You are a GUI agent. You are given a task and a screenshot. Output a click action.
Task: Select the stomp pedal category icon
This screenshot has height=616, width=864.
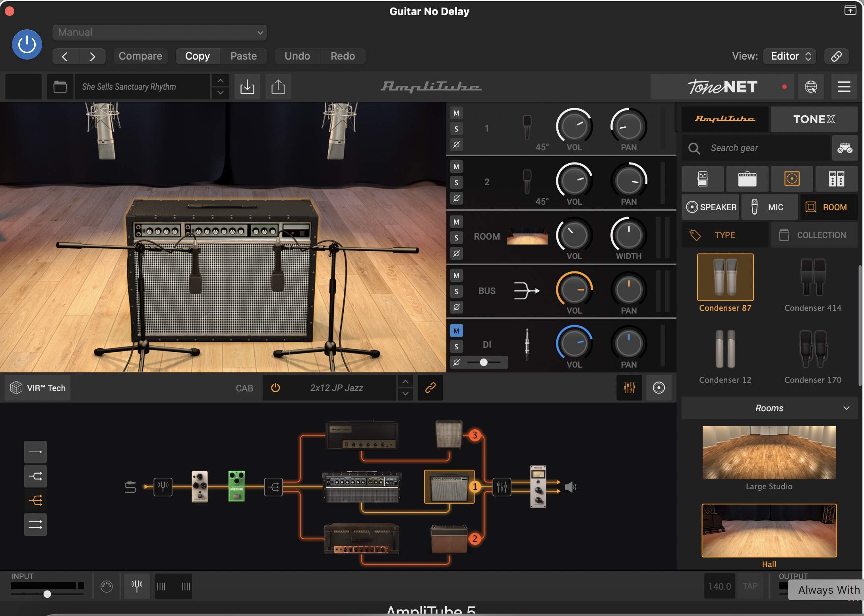pos(703,179)
